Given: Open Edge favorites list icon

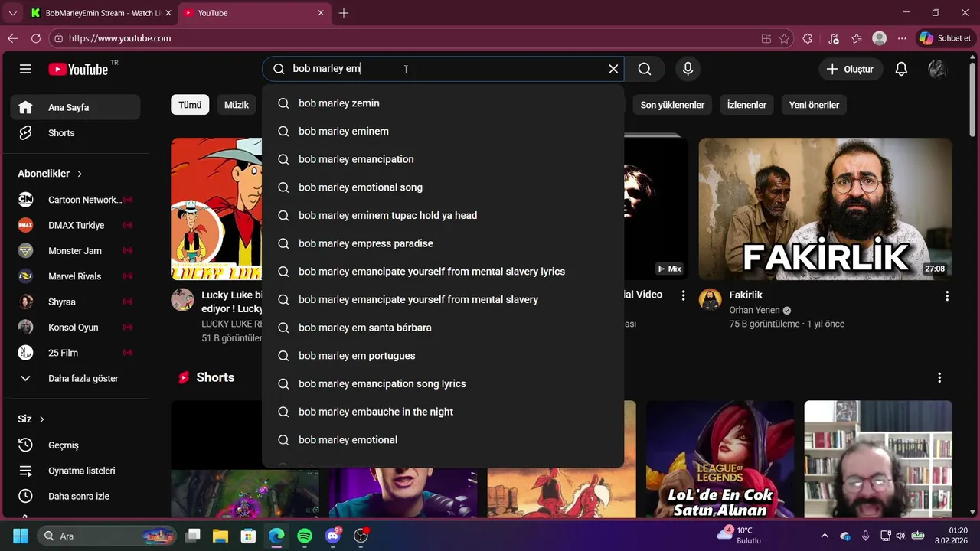Looking at the screenshot, I should click(x=857, y=38).
